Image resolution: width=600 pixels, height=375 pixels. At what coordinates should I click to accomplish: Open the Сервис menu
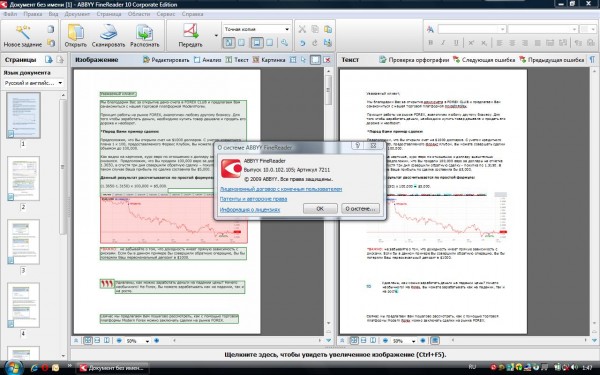click(166, 14)
